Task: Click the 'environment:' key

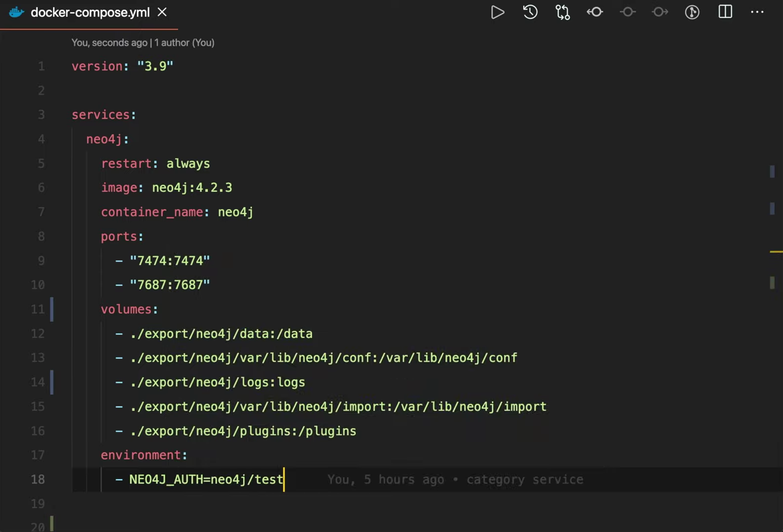Action: (144, 455)
